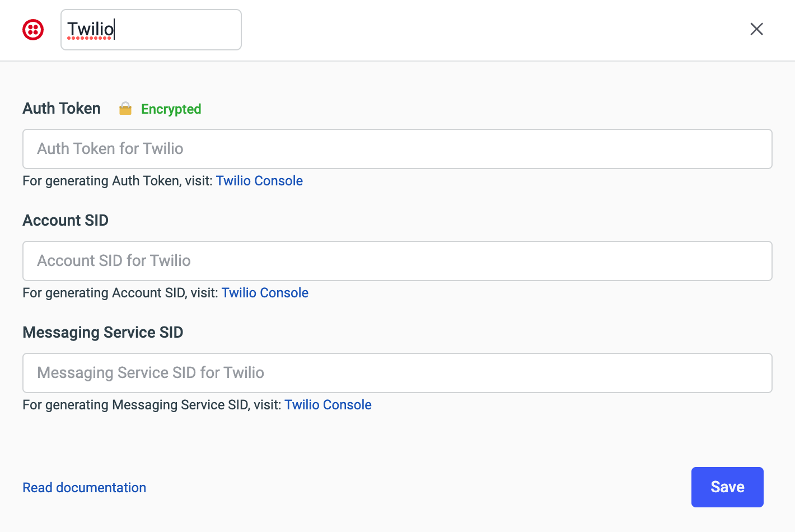Click the Messaging Service SID heading
The height and width of the screenshot is (532, 795).
point(103,333)
